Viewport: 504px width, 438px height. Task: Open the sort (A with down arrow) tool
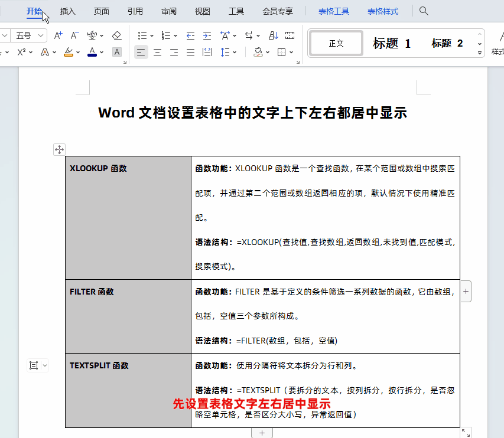pyautogui.click(x=273, y=35)
